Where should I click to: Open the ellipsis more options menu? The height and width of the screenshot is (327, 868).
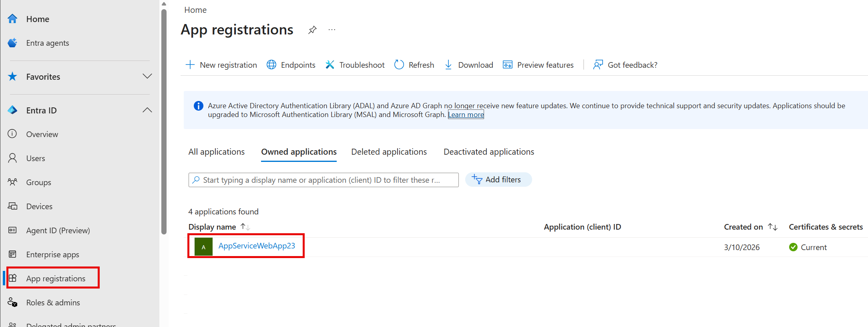coord(332,30)
